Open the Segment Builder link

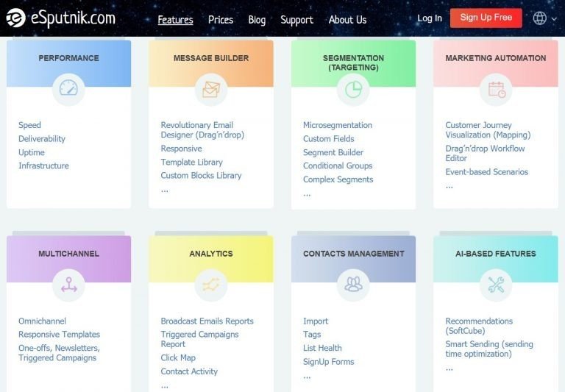coord(333,152)
